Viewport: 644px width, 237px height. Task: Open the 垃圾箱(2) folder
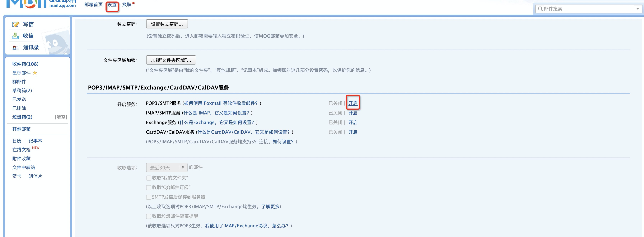(22, 117)
